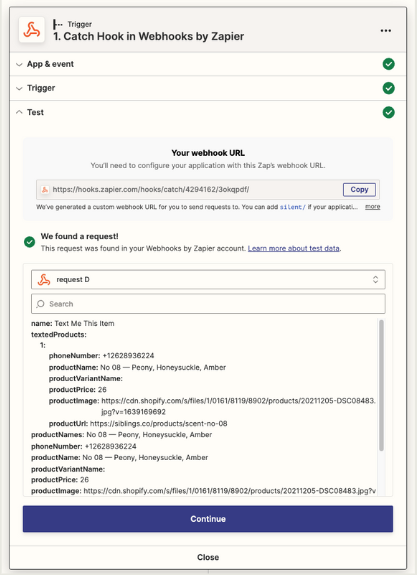Click the Trigger section green checkmark
417x575 pixels.
pyautogui.click(x=388, y=88)
